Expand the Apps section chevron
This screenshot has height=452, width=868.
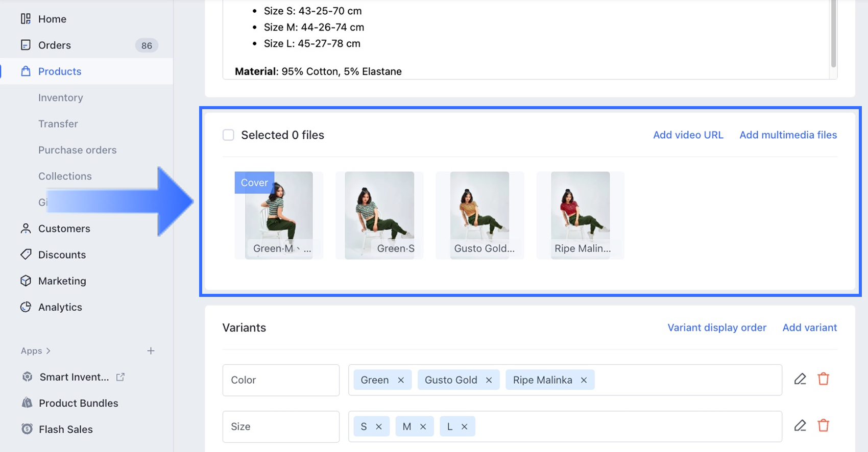coord(49,350)
